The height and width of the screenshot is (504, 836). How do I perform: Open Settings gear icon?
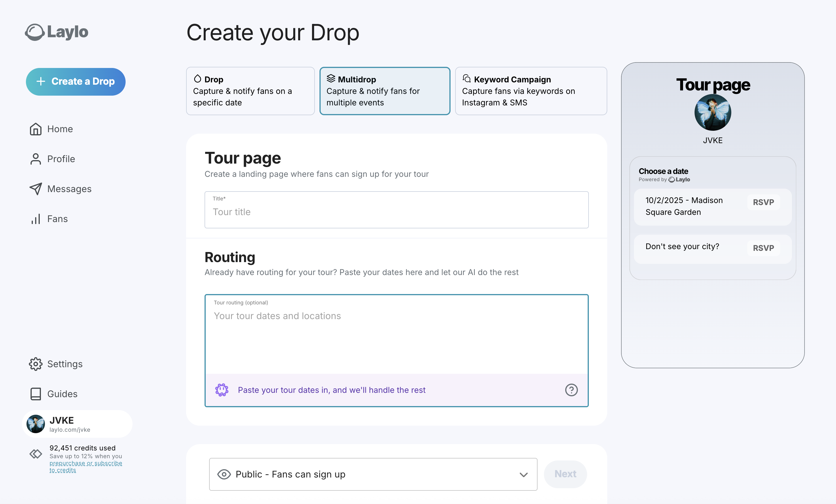click(x=35, y=364)
